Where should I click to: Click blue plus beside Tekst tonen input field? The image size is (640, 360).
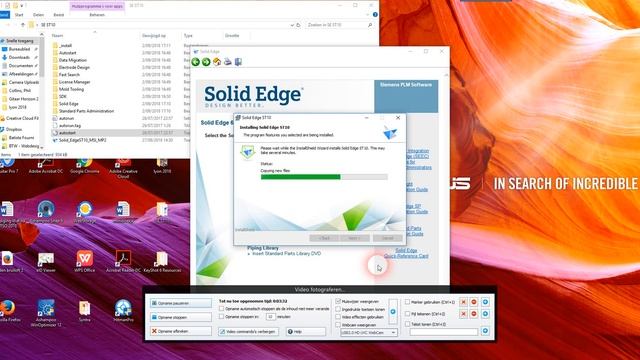click(x=485, y=331)
